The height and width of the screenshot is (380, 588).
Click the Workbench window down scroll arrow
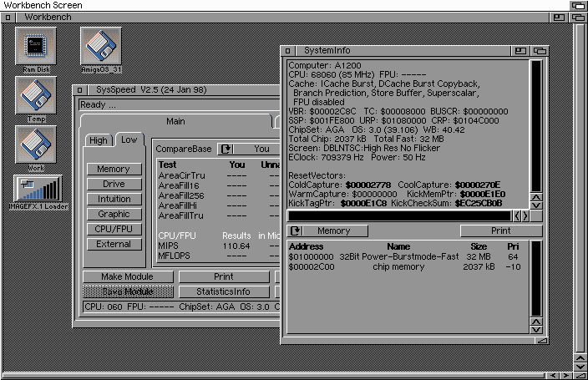580,367
